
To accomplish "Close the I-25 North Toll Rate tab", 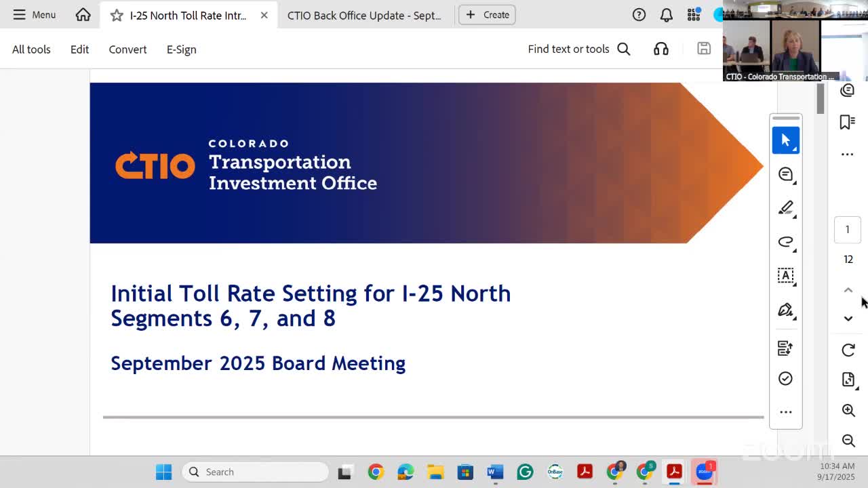I will pos(264,15).
